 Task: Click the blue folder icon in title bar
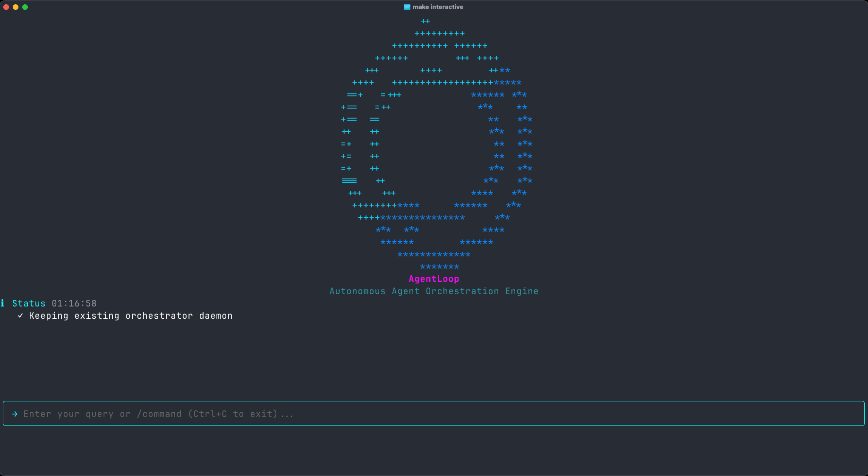(407, 7)
